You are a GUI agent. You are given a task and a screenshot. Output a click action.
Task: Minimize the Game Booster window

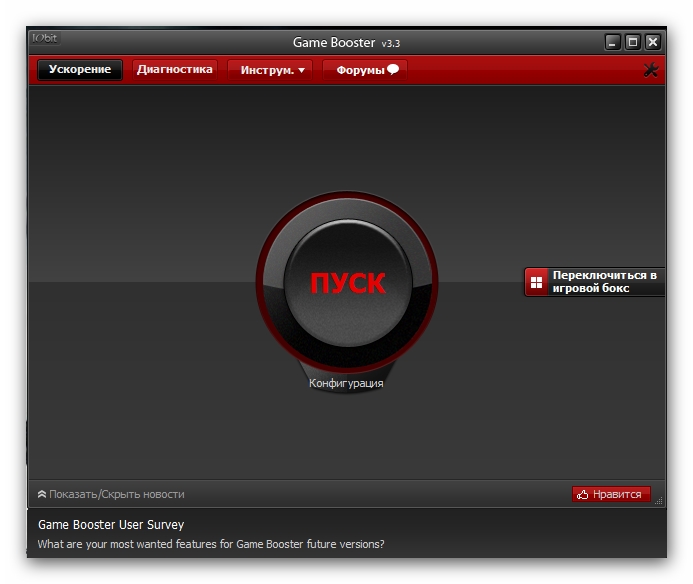613,42
